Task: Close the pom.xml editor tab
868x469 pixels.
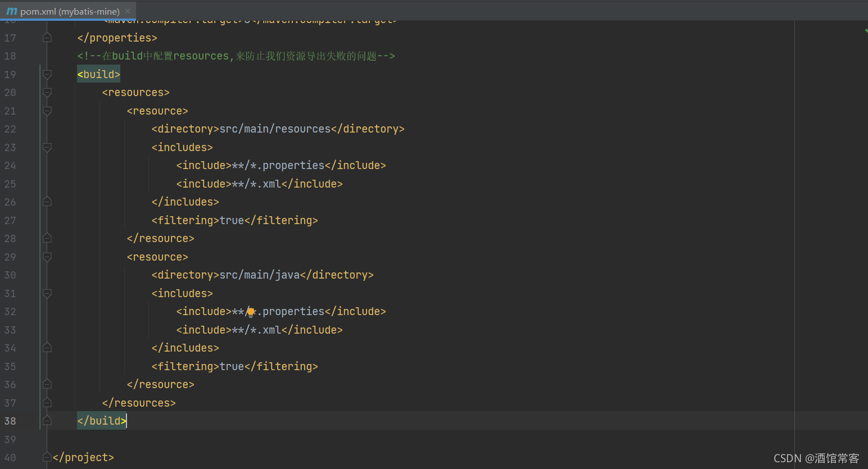Action: [x=128, y=11]
